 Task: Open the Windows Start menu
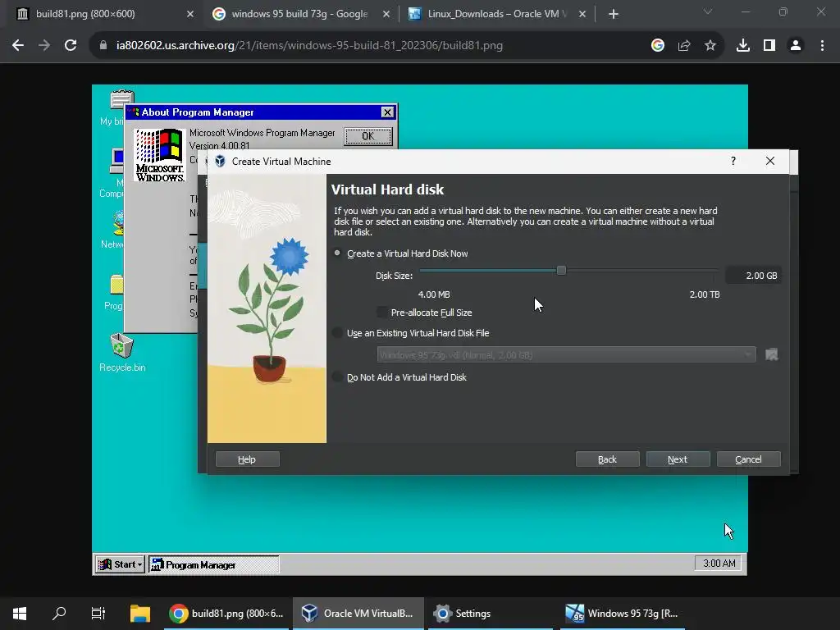tap(20, 614)
